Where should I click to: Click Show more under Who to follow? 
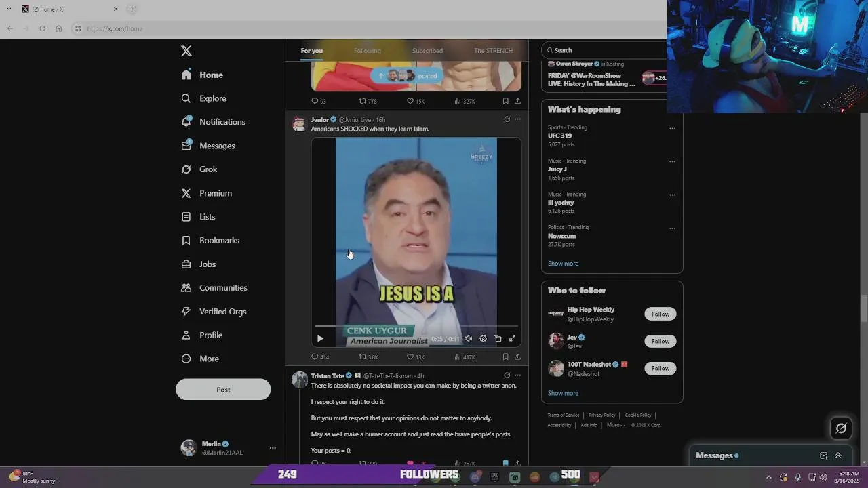563,393
